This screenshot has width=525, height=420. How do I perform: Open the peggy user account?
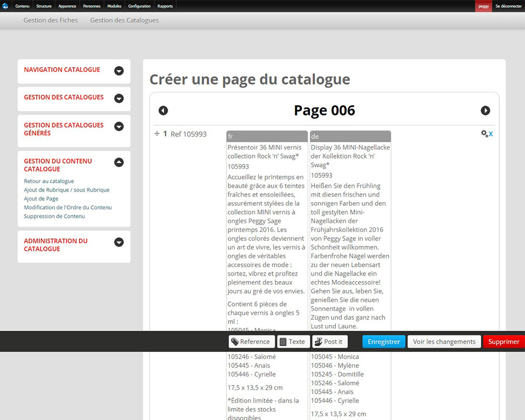[x=484, y=6]
